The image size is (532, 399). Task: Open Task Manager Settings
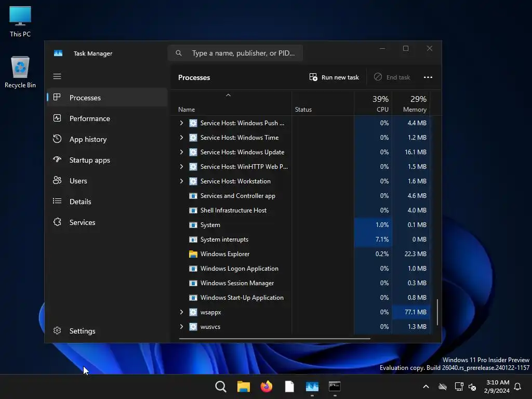coord(107,331)
